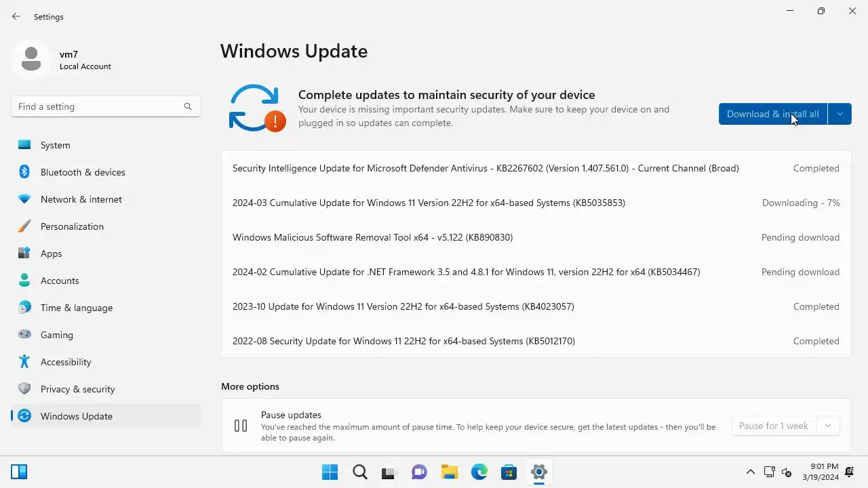Open Task View on the taskbar
Screen dimensions: 868x488
[388, 472]
